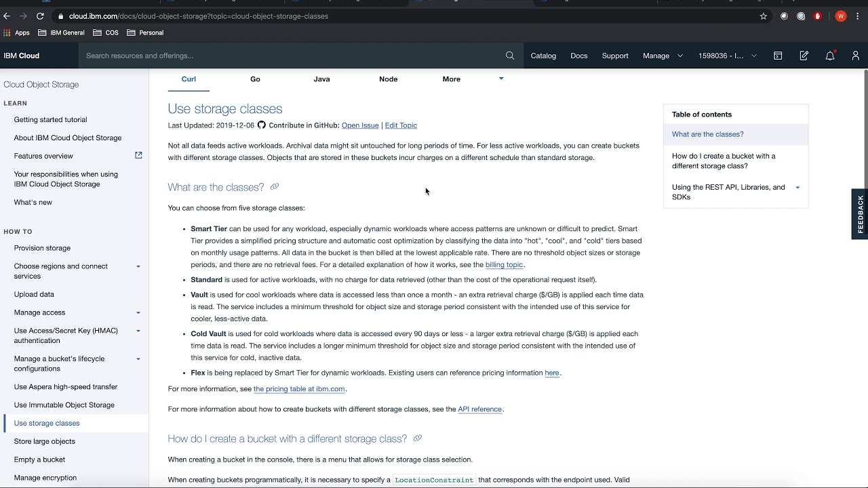Viewport: 868px width, 488px height.
Task: Open the API reference link
Action: coord(479,409)
